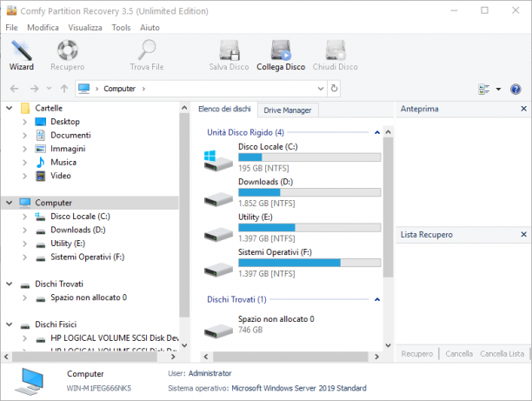Viewport: 532px width, 401px height.
Task: Navigate up one level arrow
Action: pos(64,89)
